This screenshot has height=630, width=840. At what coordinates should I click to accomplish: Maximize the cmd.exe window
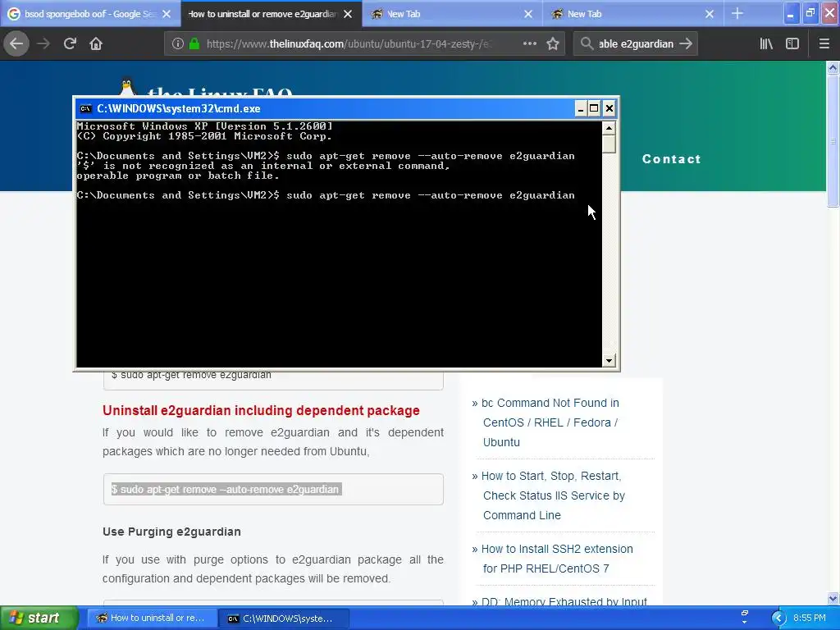pos(594,109)
